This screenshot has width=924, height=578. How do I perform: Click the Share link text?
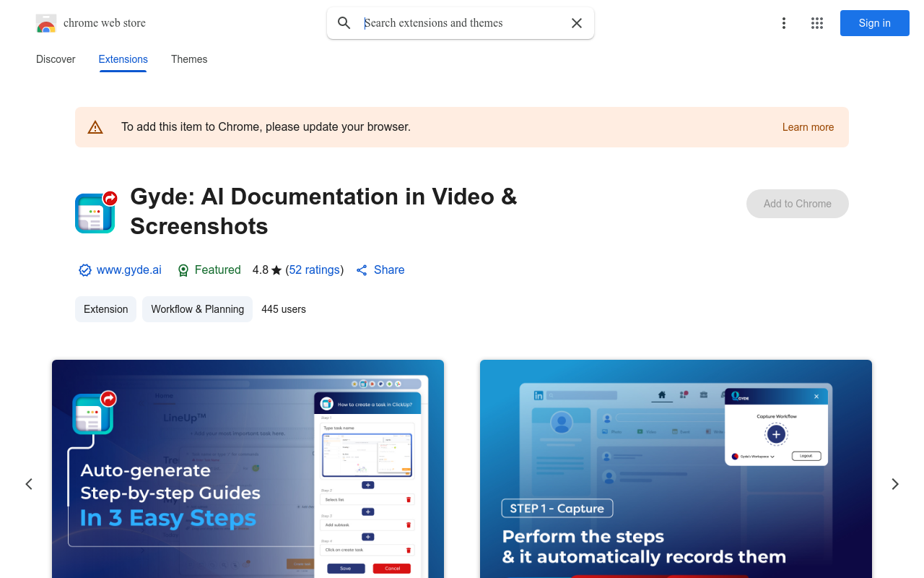389,270
